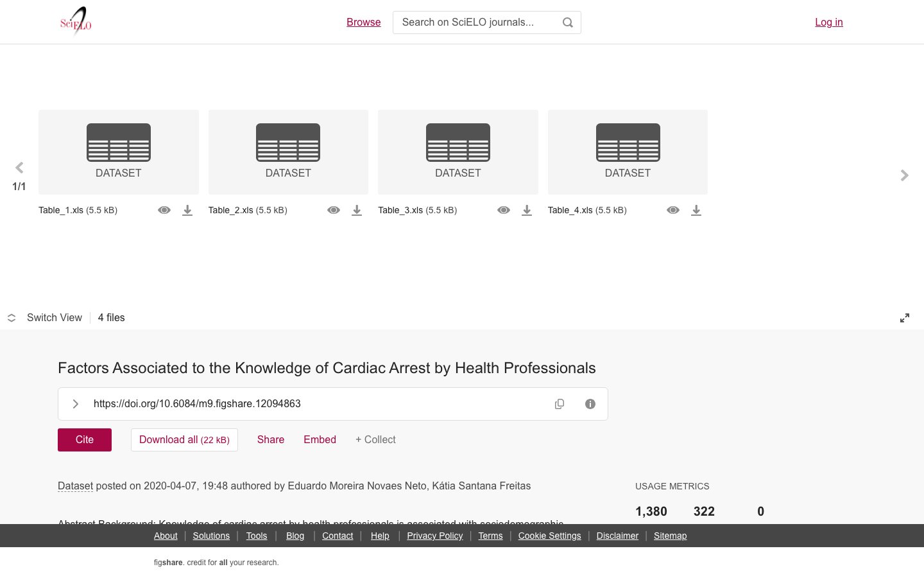Copy the DOI link

coord(560,404)
